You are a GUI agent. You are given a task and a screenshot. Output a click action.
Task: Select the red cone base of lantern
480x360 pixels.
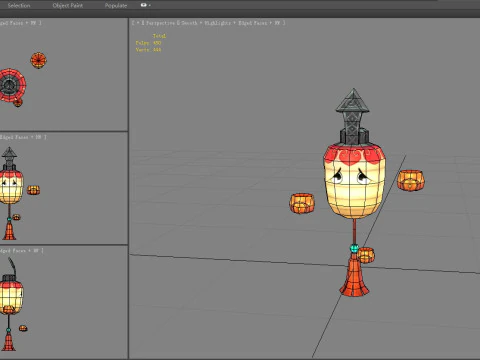354,275
